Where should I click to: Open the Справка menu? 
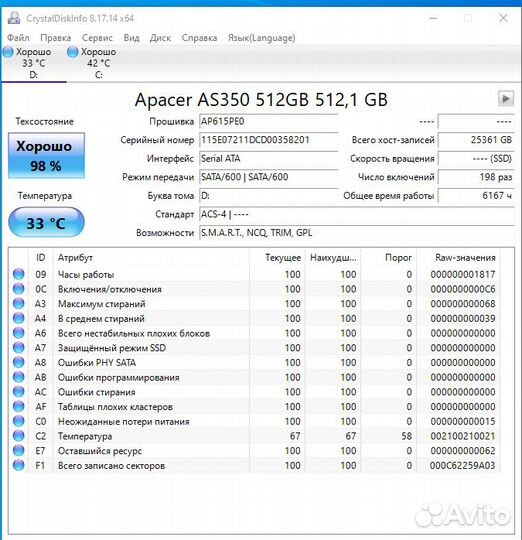(x=199, y=38)
